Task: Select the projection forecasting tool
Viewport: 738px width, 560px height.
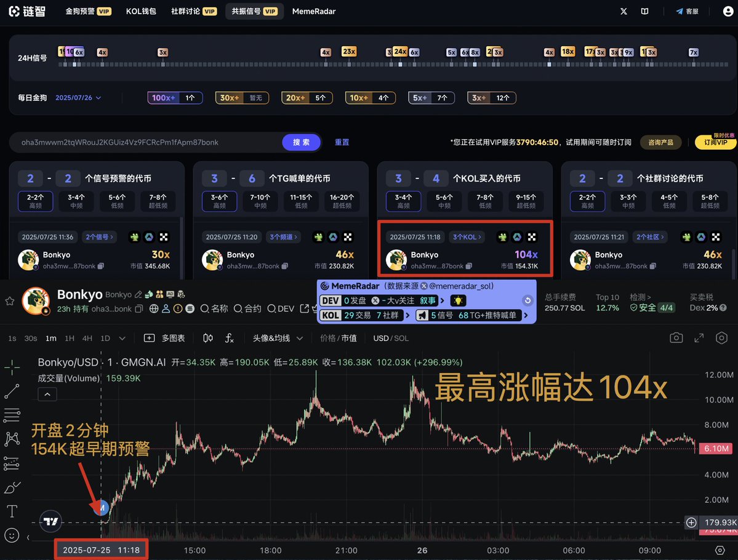Action: tap(12, 463)
